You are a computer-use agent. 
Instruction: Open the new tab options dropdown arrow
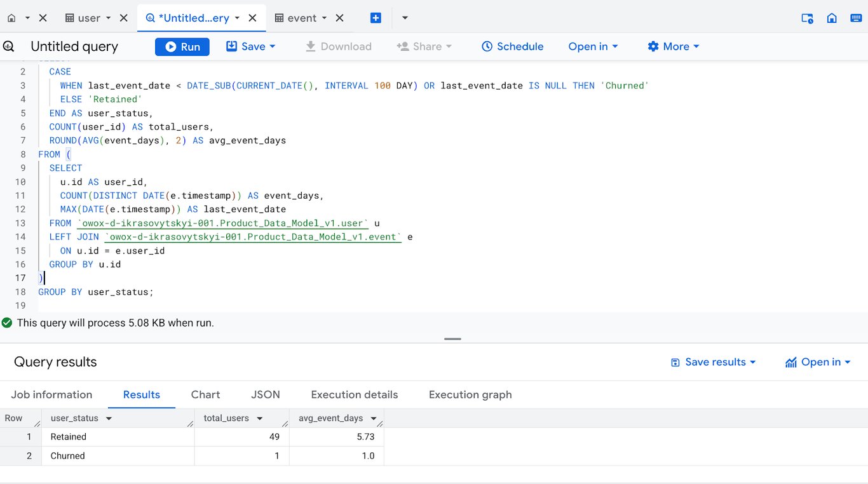[x=405, y=18]
